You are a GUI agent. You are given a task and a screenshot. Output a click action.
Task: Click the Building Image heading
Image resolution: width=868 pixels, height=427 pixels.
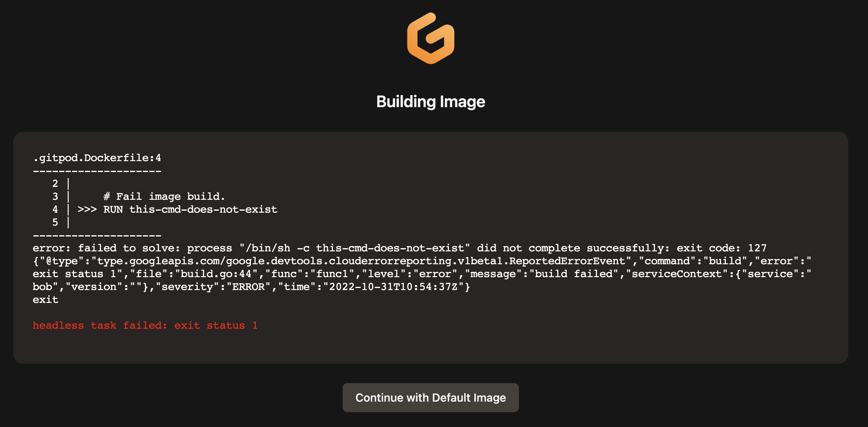click(430, 102)
